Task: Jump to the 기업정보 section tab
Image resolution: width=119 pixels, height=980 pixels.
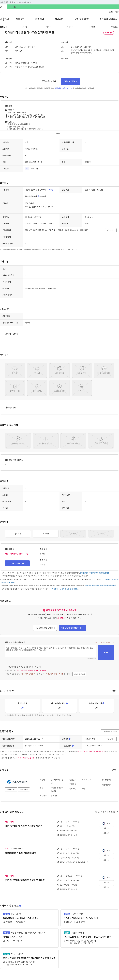Action: click(114, 27)
